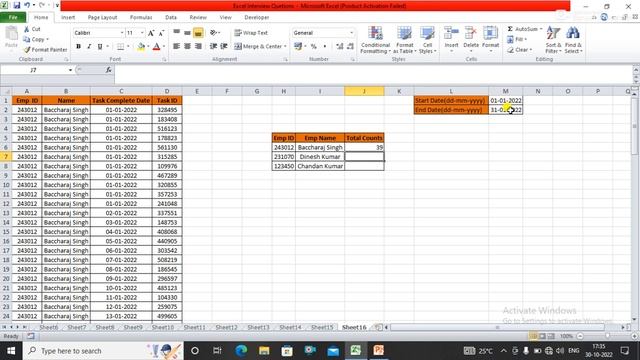Toggle Align Text Left
The height and width of the screenshot is (360, 640).
177,47
